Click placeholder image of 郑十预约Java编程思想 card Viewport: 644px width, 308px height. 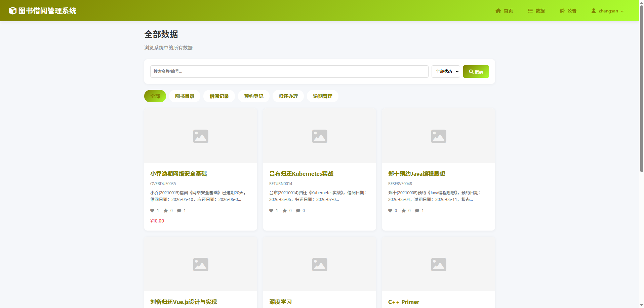[x=439, y=136]
